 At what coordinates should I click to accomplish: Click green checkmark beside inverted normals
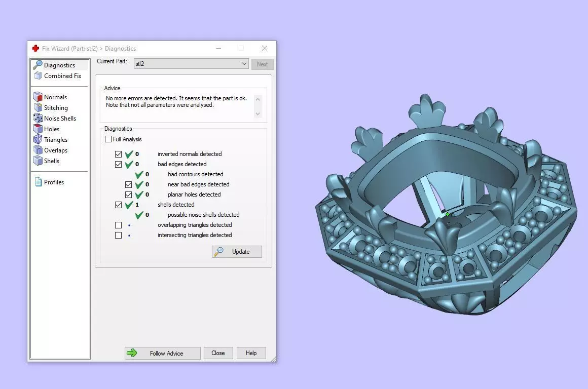pyautogui.click(x=129, y=153)
